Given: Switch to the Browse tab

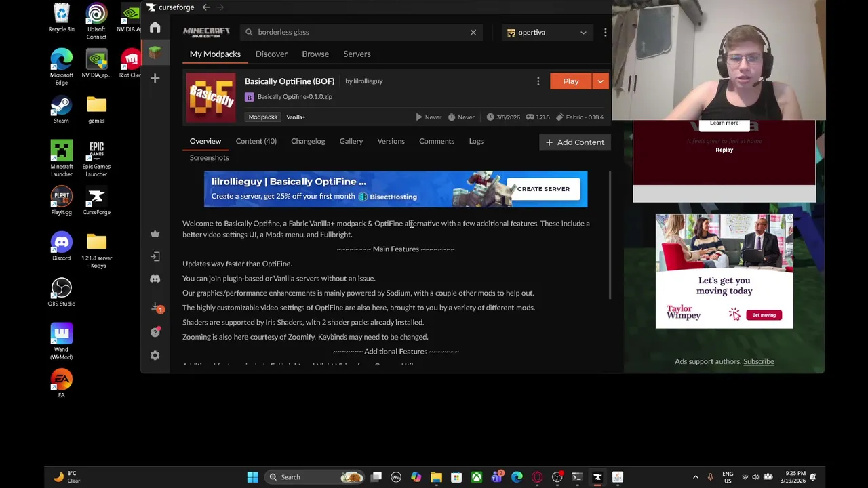Looking at the screenshot, I should tap(315, 54).
